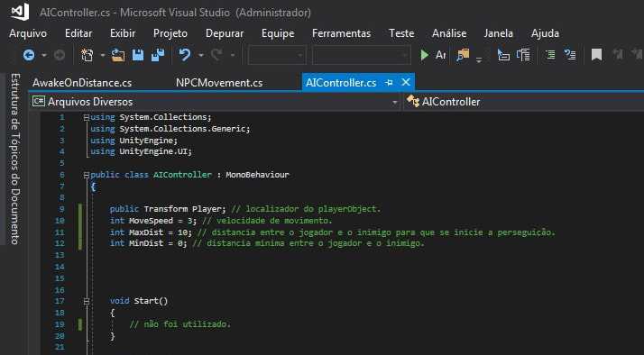Viewport: 644px width, 355px height.
Task: Click the parameter info icon
Action: coord(523,55)
